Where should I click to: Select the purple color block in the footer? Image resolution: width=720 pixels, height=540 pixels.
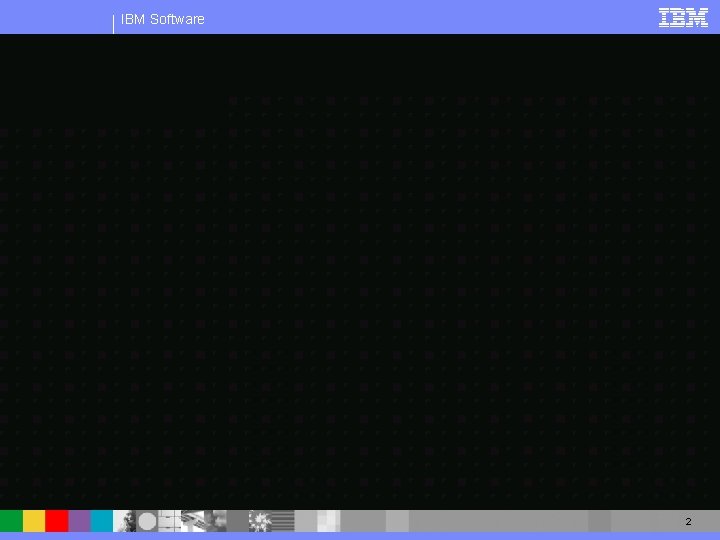pyautogui.click(x=79, y=521)
